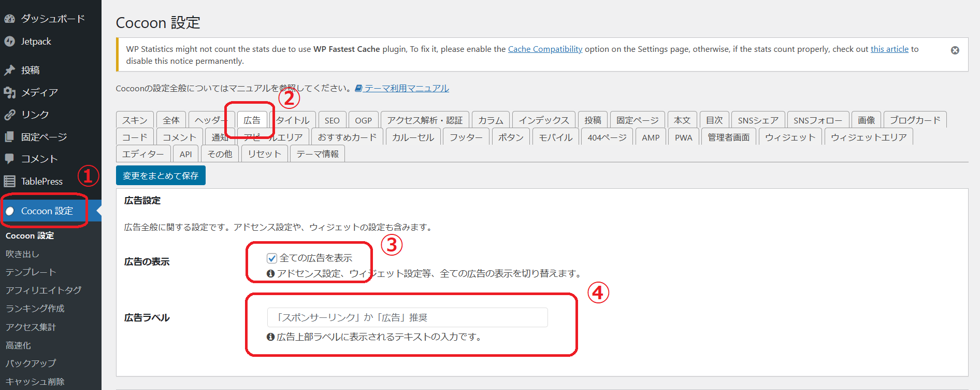The image size is (980, 390).
Task: Open the 管理者画面 tab
Action: [x=729, y=137]
